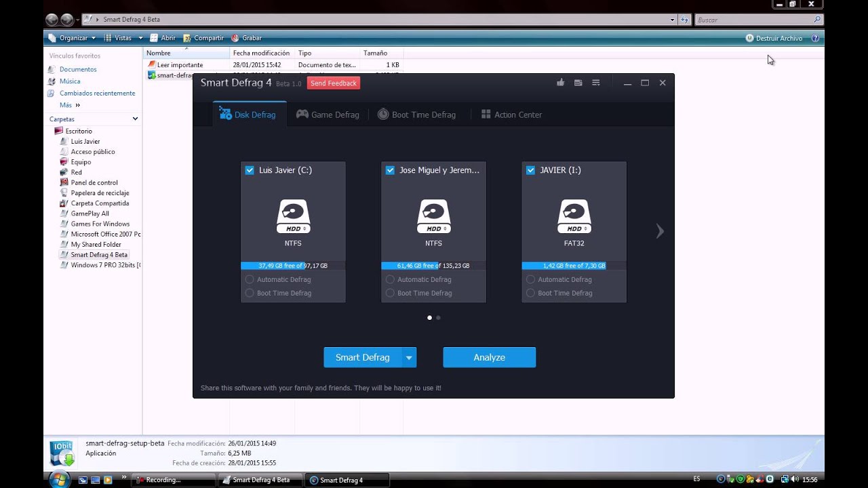Open the skin/toolbox icon in title bar
Viewport: 868px width, 488px height.
pos(578,83)
